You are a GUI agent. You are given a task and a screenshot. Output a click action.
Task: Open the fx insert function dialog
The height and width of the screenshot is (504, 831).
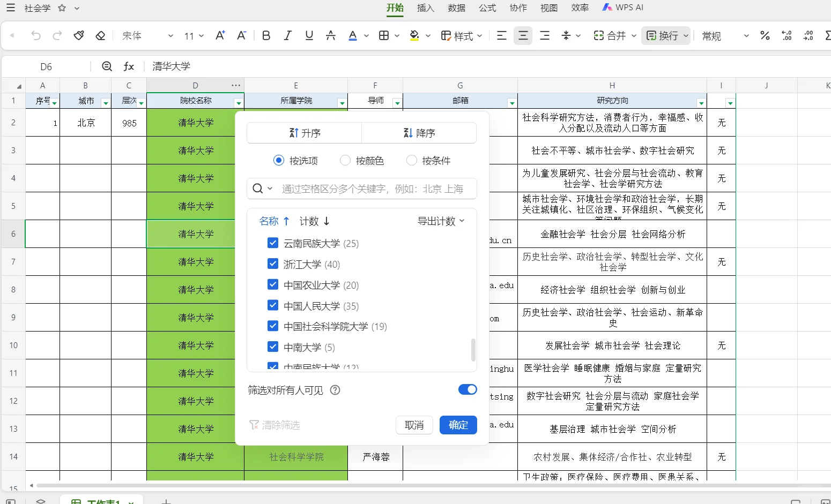click(129, 66)
